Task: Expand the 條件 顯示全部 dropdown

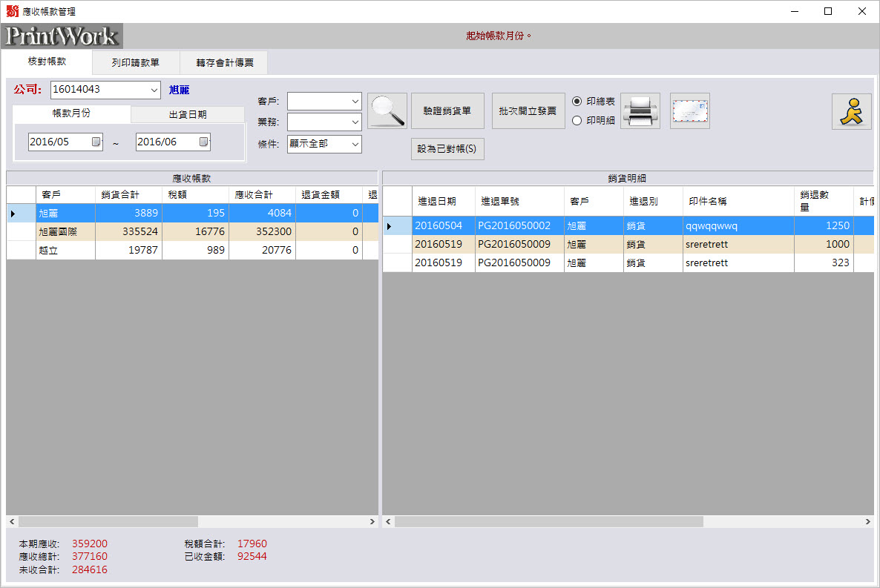Action: [355, 144]
